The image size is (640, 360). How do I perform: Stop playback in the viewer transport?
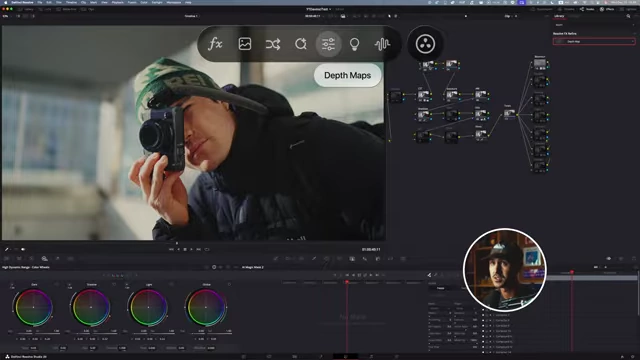pos(185,249)
